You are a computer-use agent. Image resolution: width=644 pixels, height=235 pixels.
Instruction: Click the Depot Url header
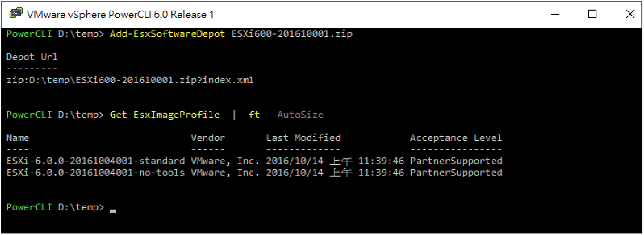point(32,57)
